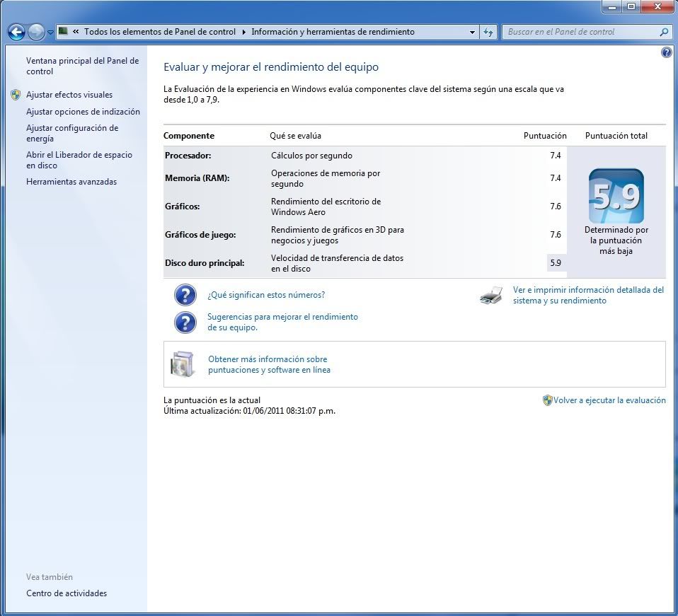Click the shield icon beside Ajustar efectos visuales
678x616 pixels.
coord(16,95)
